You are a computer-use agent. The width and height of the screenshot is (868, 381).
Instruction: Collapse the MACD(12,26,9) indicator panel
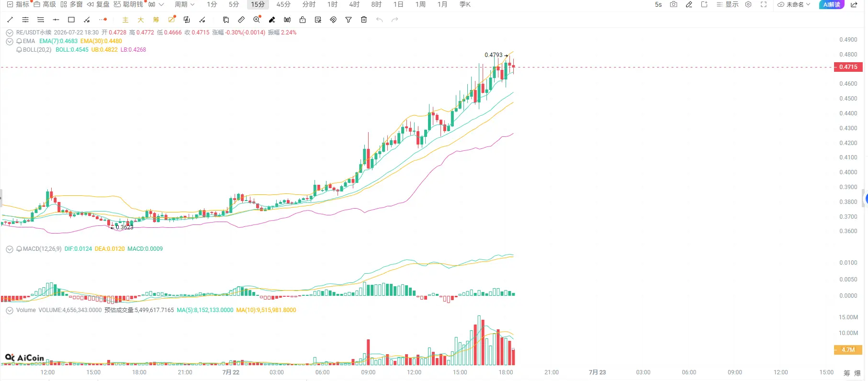point(10,249)
